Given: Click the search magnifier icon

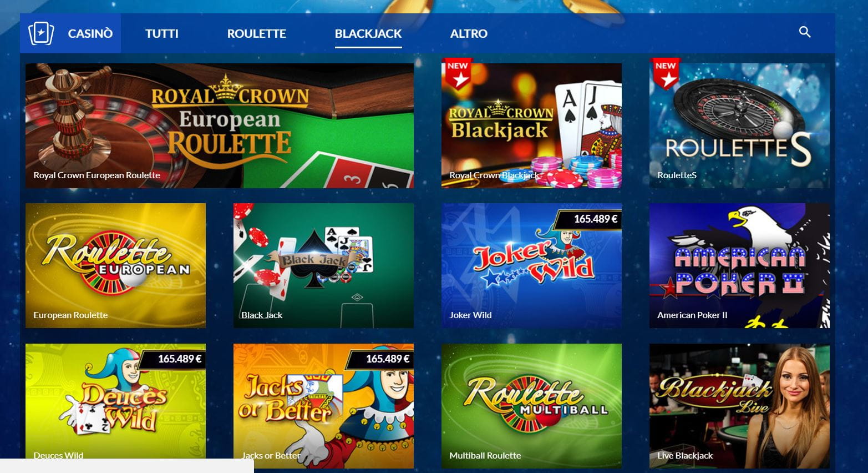Looking at the screenshot, I should 804,32.
